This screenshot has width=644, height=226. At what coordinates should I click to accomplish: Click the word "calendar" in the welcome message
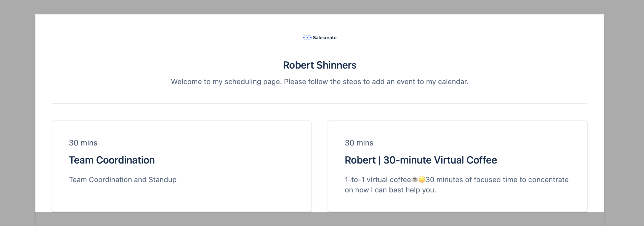click(452, 82)
